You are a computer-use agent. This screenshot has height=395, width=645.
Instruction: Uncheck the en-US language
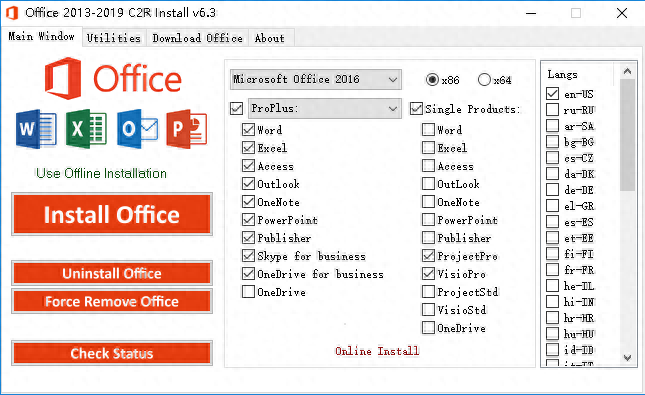coord(552,94)
